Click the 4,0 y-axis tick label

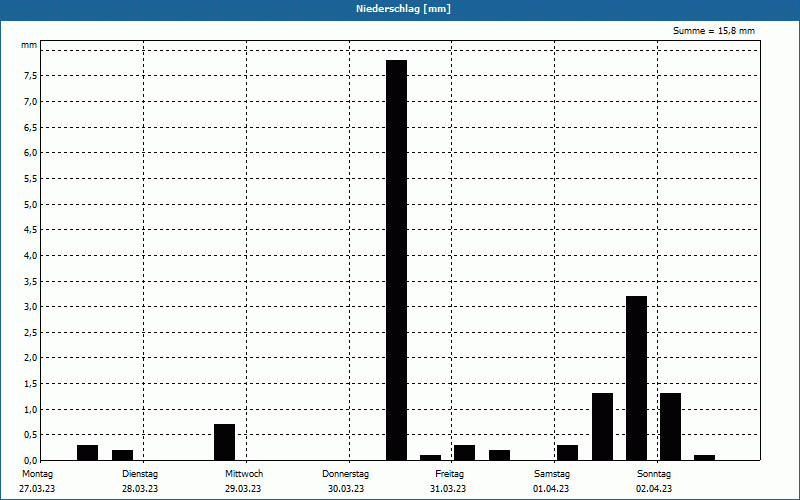[30, 255]
